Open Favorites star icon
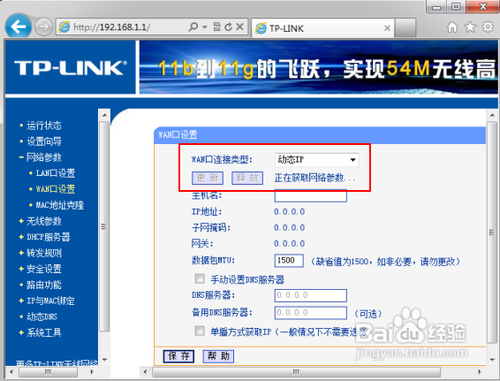The image size is (500, 381). point(470,27)
